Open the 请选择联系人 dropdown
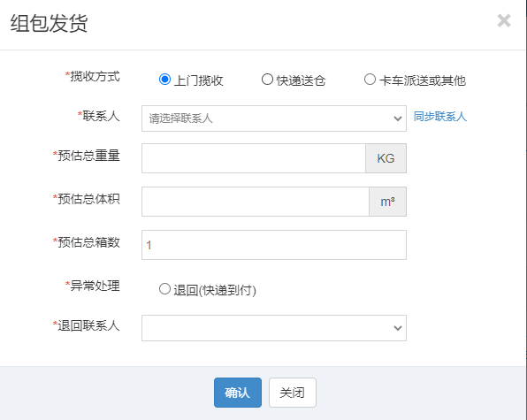Image resolution: width=527 pixels, height=420 pixels. point(274,118)
